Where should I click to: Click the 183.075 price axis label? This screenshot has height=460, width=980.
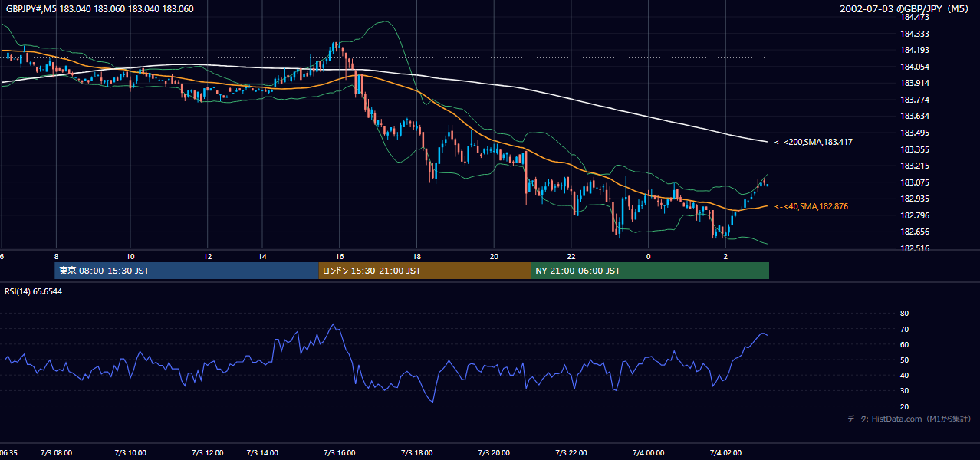pos(915,182)
